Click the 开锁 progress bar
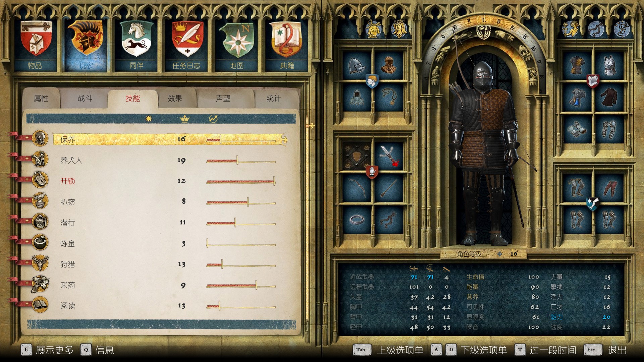644x362 pixels. pos(241,181)
